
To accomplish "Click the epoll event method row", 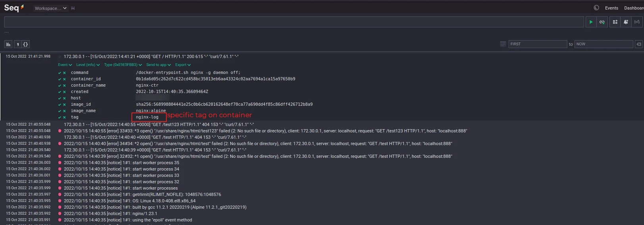I will pos(128,220).
